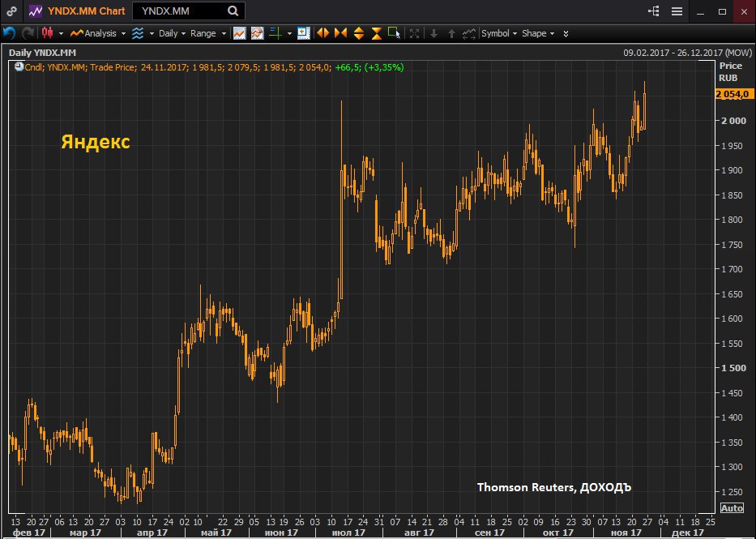
Task: Click the дек 17 month axis label
Action: click(x=688, y=533)
